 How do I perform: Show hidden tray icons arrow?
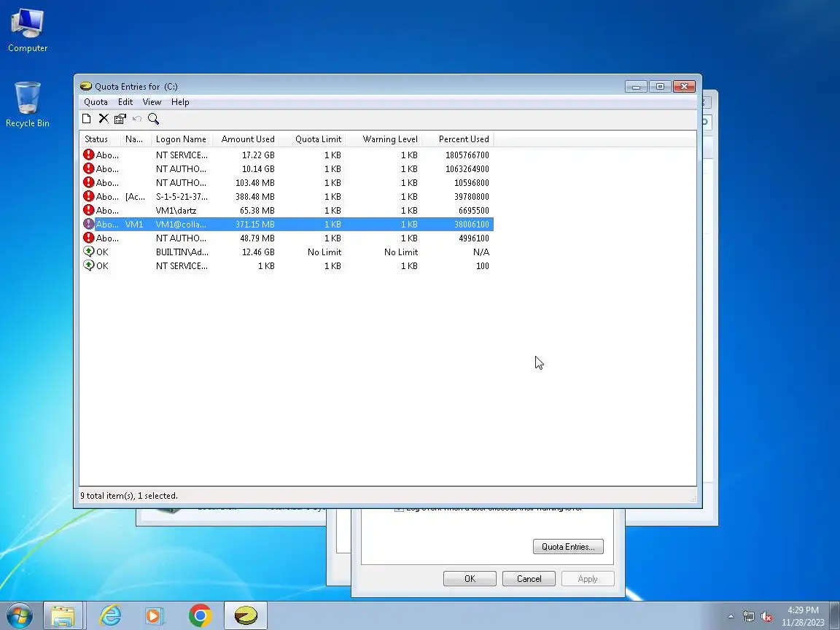click(731, 617)
